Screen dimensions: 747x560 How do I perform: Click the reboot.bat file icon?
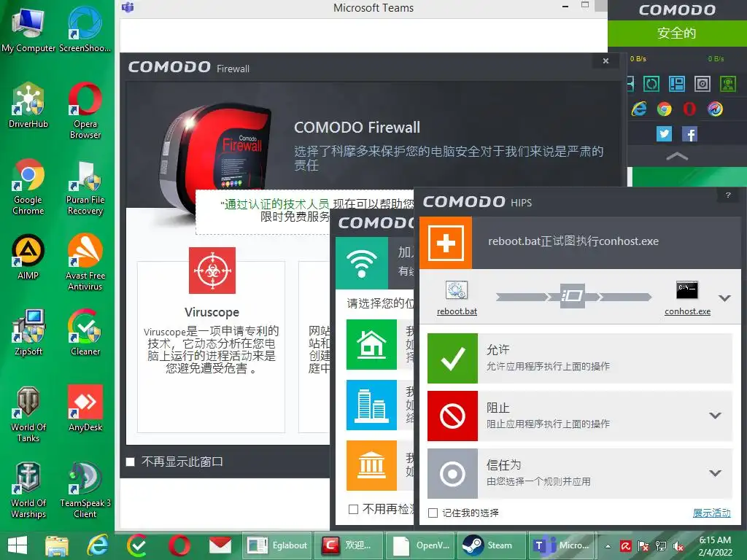(x=457, y=289)
